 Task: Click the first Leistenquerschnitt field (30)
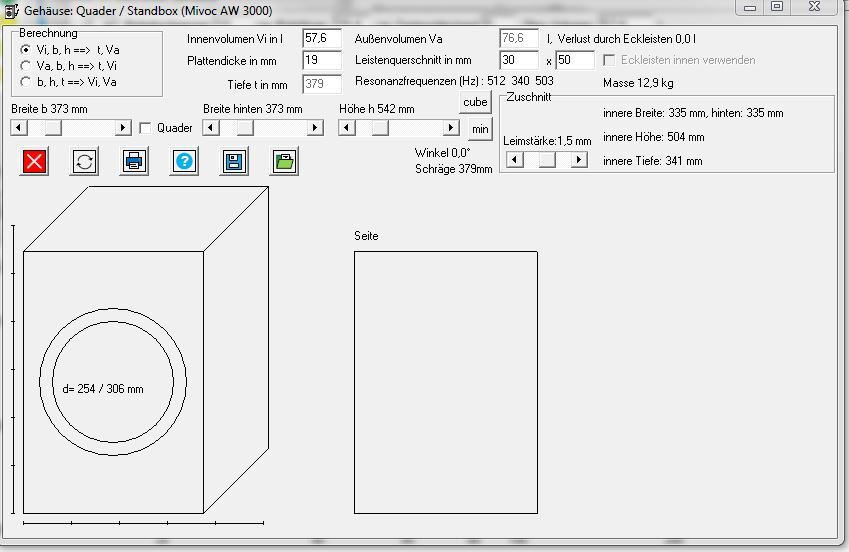[x=518, y=60]
